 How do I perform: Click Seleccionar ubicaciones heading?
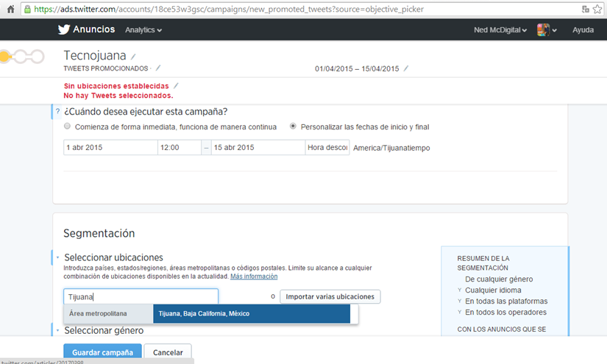[113, 257]
